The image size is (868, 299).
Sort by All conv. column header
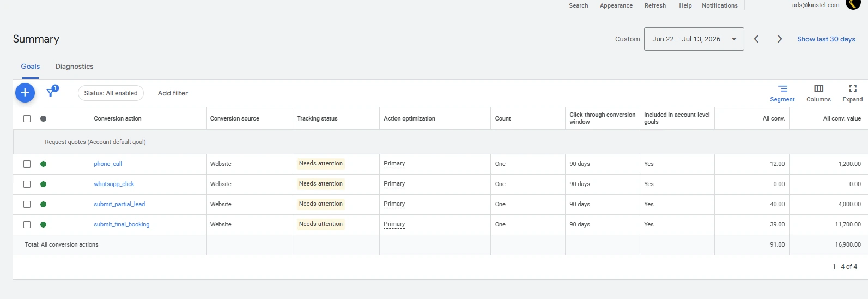[774, 118]
